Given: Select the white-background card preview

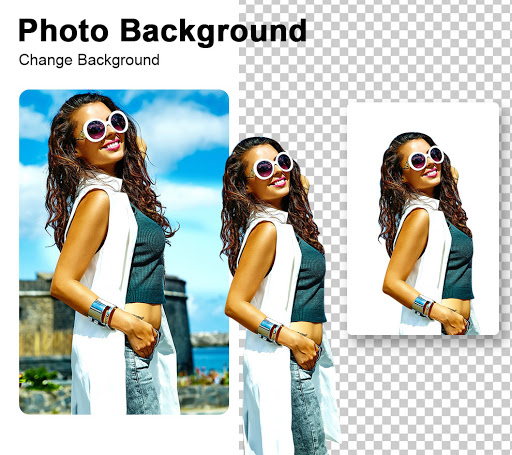Looking at the screenshot, I should (423, 219).
